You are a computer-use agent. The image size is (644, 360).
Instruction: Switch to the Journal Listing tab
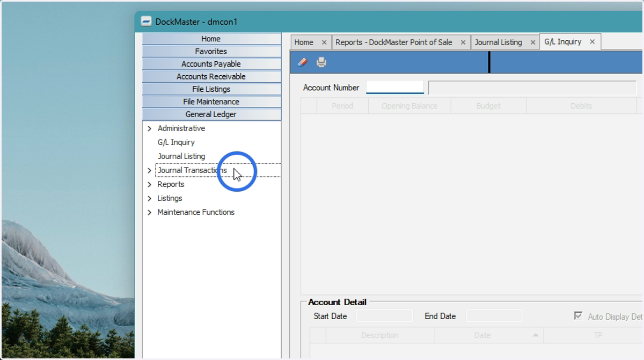[499, 42]
